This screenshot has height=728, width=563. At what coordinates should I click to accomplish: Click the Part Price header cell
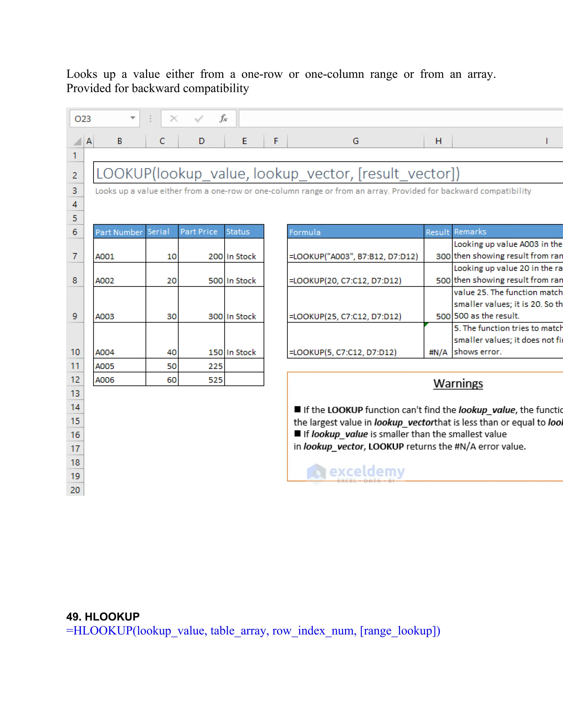tap(202, 232)
